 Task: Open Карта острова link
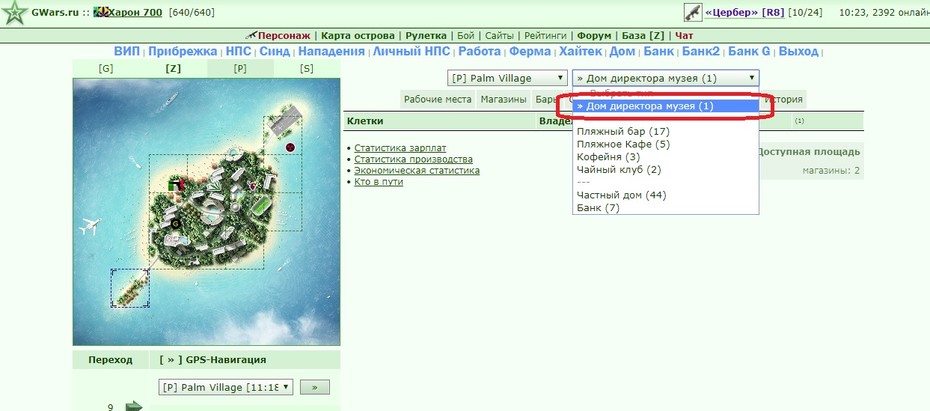click(358, 36)
